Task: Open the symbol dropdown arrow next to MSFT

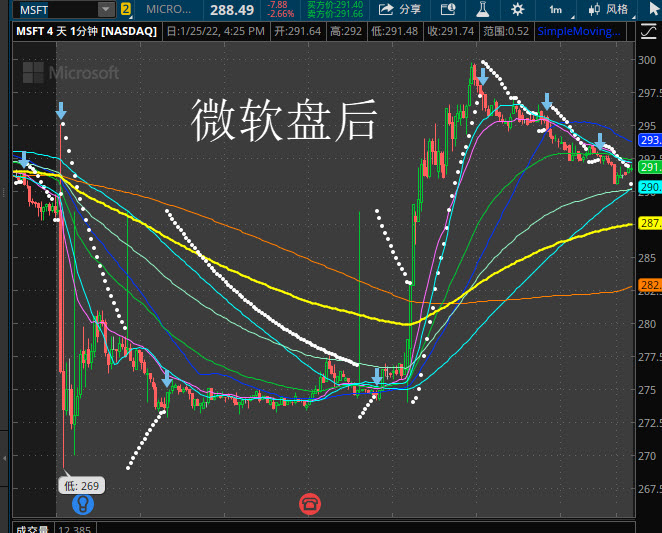Action: 106,9
